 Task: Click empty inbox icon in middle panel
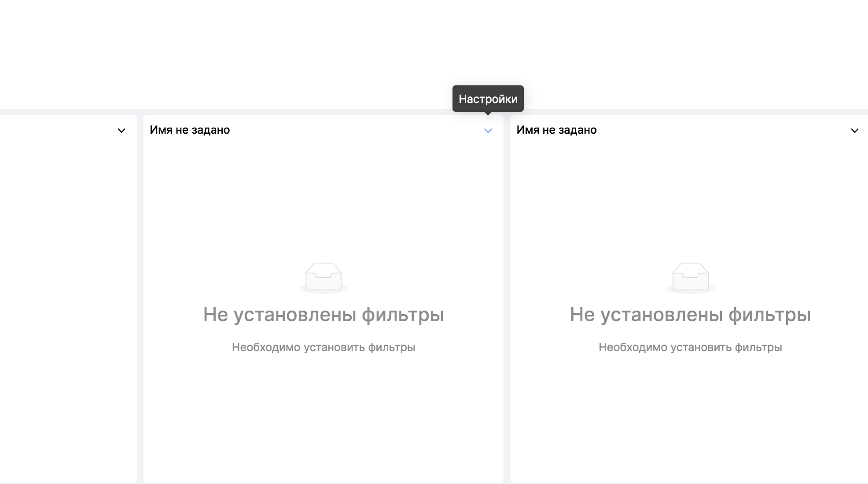324,278
